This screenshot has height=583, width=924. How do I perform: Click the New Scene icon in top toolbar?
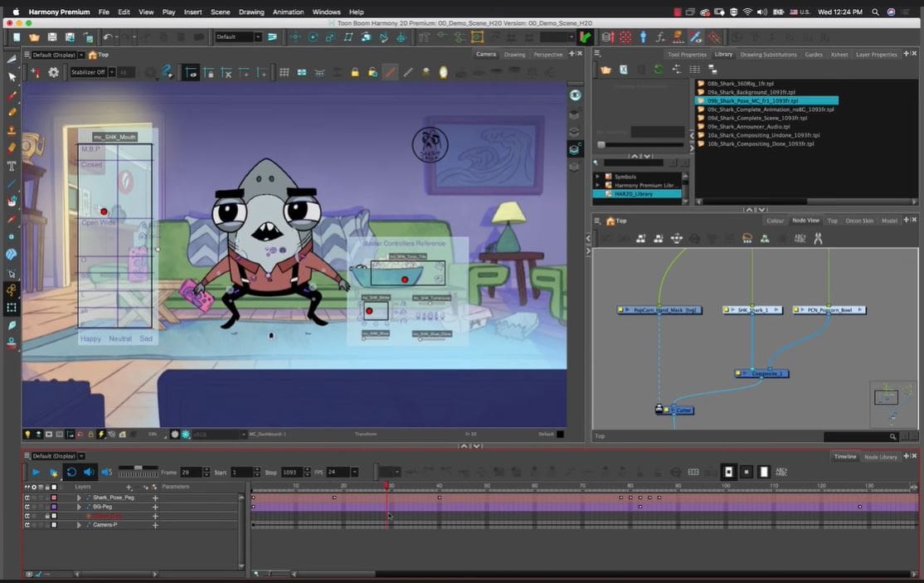[x=17, y=37]
